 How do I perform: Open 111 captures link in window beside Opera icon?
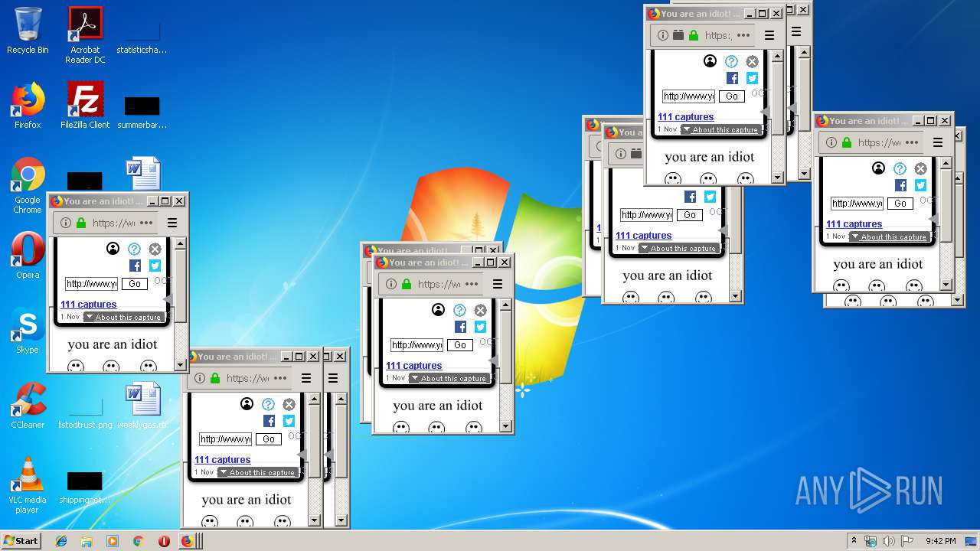(x=89, y=305)
